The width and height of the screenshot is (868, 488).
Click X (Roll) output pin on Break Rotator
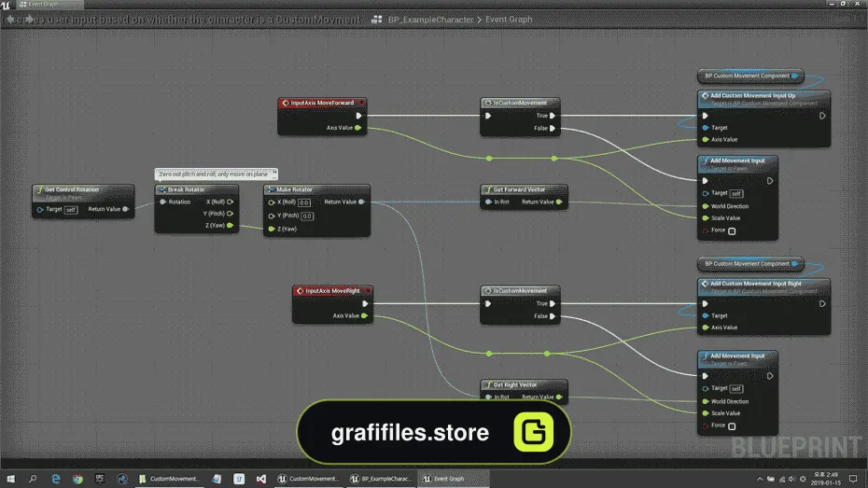click(230, 202)
